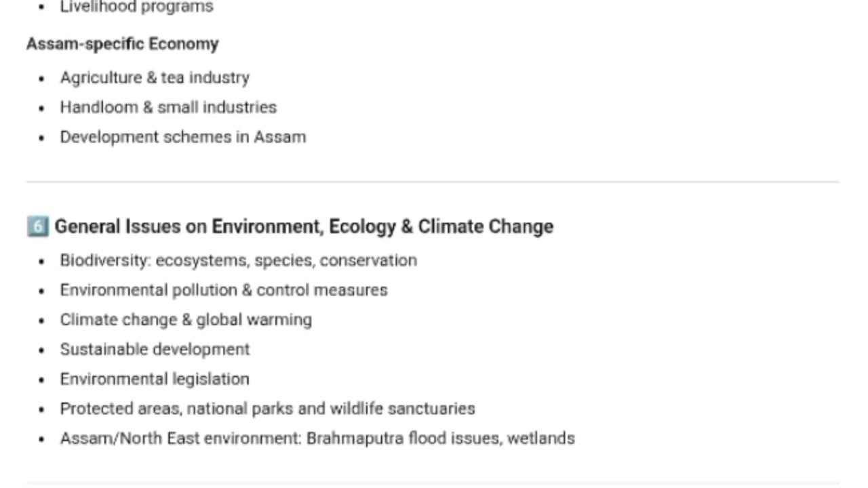Viewport: 868px width, 488px height.
Task: Click the Assam-specific Economy subheading
Action: (x=123, y=44)
